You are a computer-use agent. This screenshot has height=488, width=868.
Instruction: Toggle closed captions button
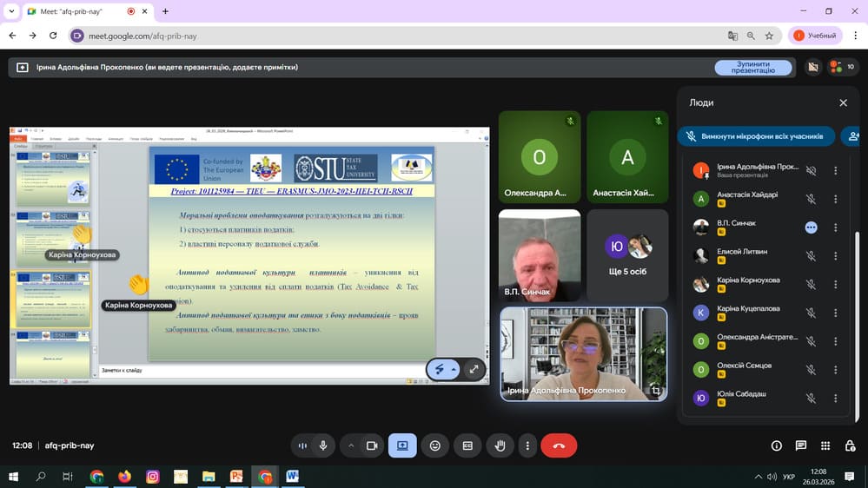tap(467, 445)
